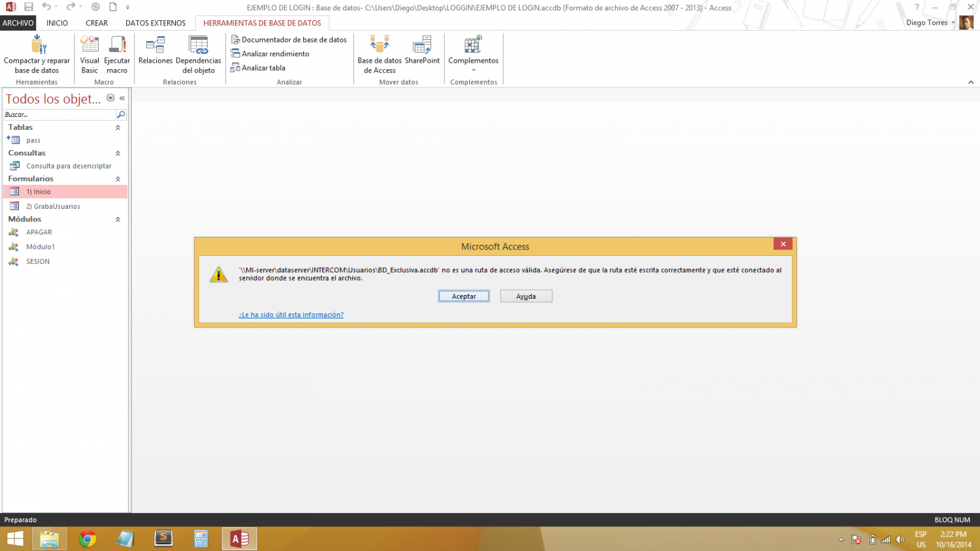Collapse the ribbon with arrow
The image size is (980, 551).
pos(971,82)
